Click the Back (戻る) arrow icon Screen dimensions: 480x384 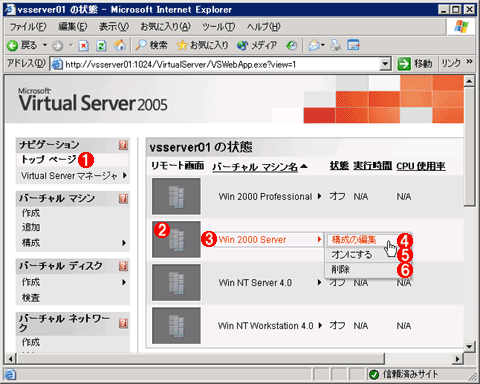tap(12, 45)
